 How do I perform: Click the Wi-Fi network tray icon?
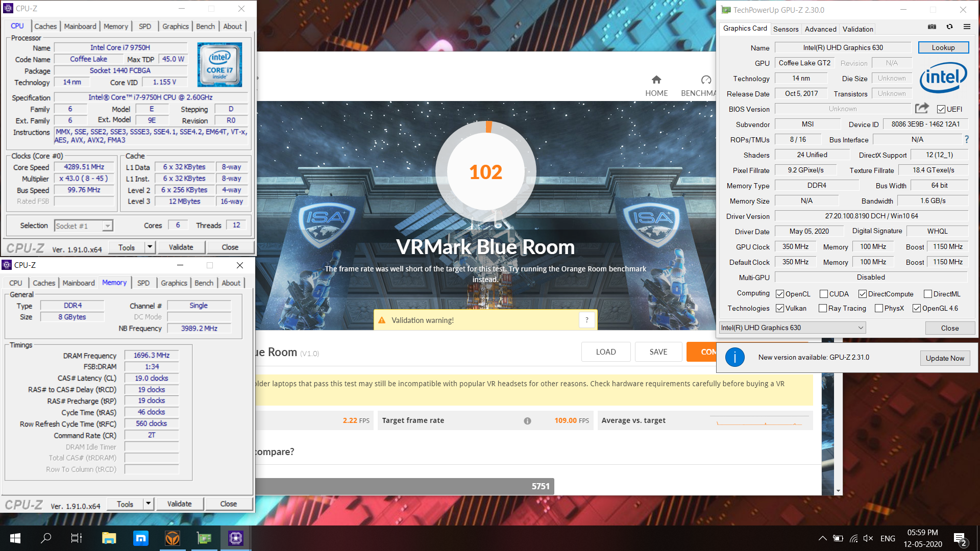click(x=853, y=538)
